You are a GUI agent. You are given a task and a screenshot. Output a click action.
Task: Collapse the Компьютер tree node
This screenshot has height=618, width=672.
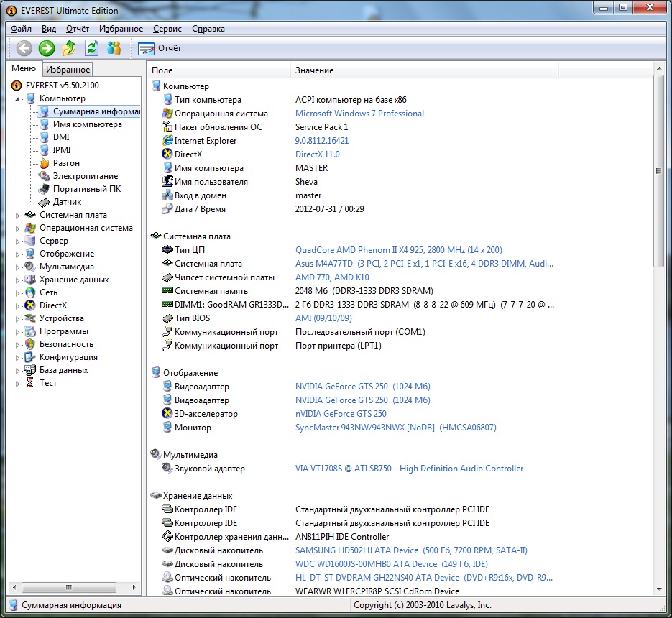coord(19,98)
